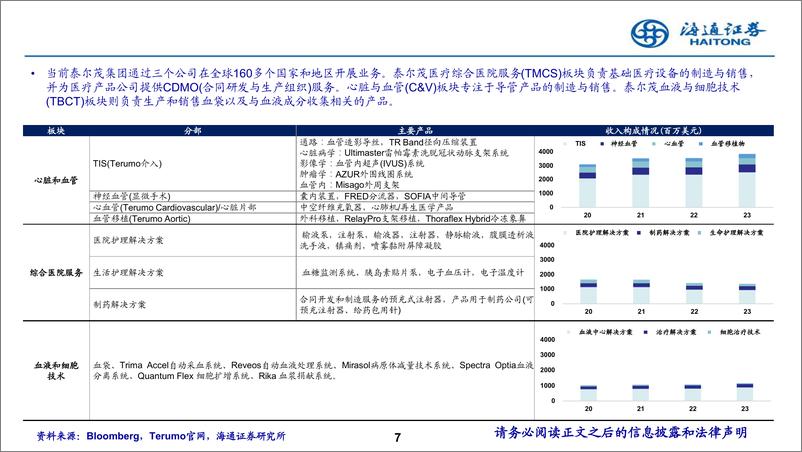Click the 医院护理解决方案 legend entry in the middle chart
This screenshot has height=452, width=802.
point(596,233)
